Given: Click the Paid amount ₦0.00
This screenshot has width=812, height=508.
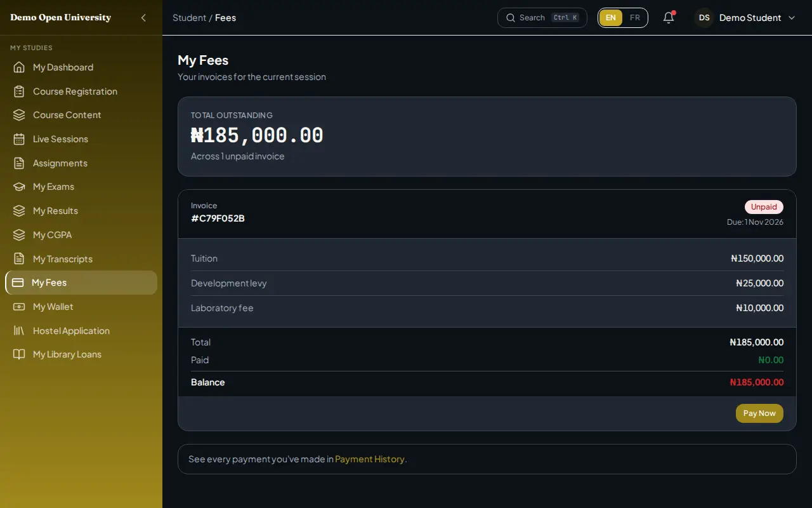Looking at the screenshot, I should tap(771, 360).
